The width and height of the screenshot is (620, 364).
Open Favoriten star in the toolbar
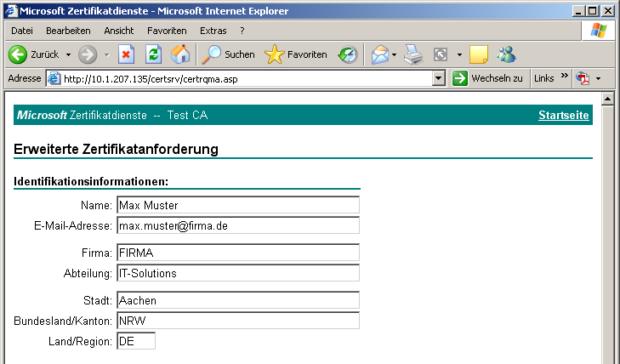(x=296, y=54)
